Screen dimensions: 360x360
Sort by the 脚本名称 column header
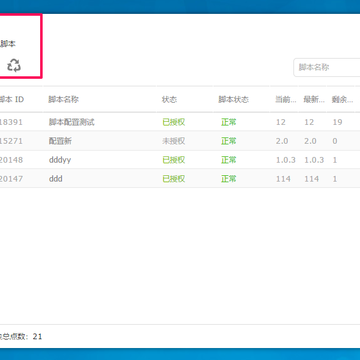[x=63, y=99]
